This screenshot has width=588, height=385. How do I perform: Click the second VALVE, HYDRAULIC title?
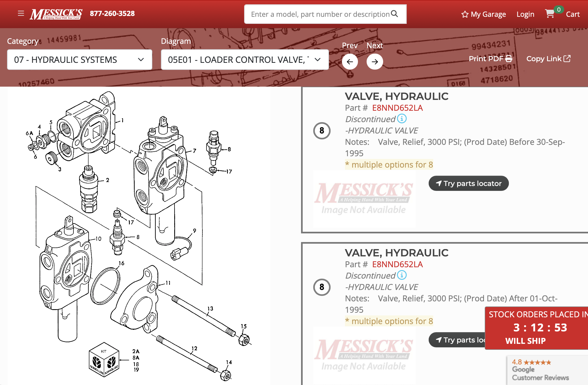point(397,253)
